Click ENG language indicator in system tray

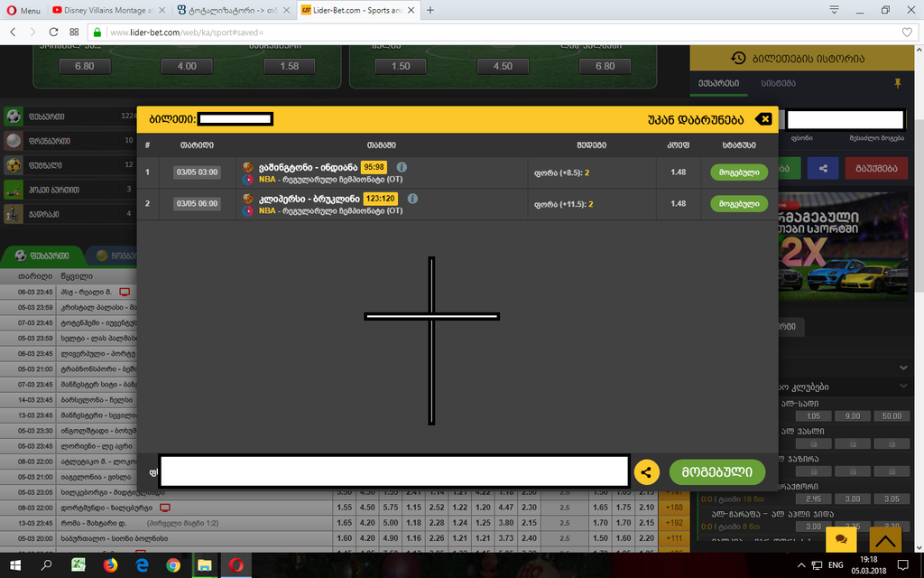(x=836, y=565)
